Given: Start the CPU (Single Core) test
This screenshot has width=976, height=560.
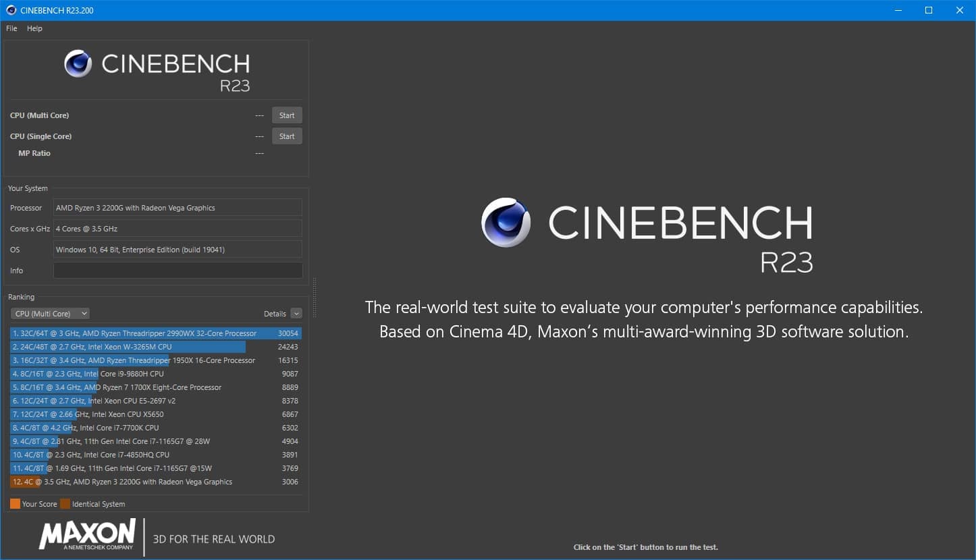Looking at the screenshot, I should (287, 136).
